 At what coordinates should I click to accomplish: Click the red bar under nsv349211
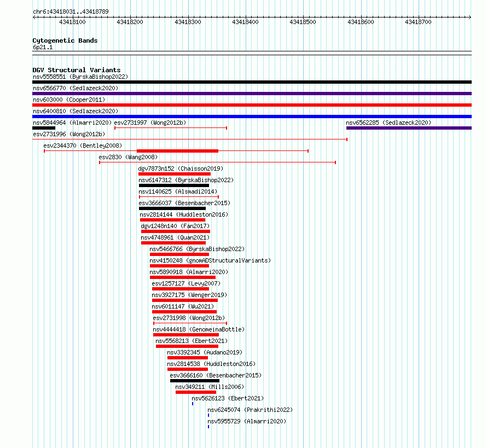(196, 392)
